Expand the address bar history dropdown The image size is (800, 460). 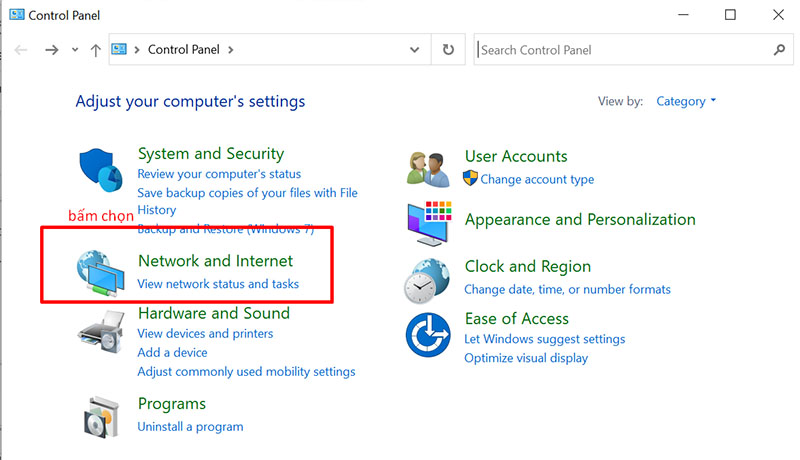tap(414, 49)
